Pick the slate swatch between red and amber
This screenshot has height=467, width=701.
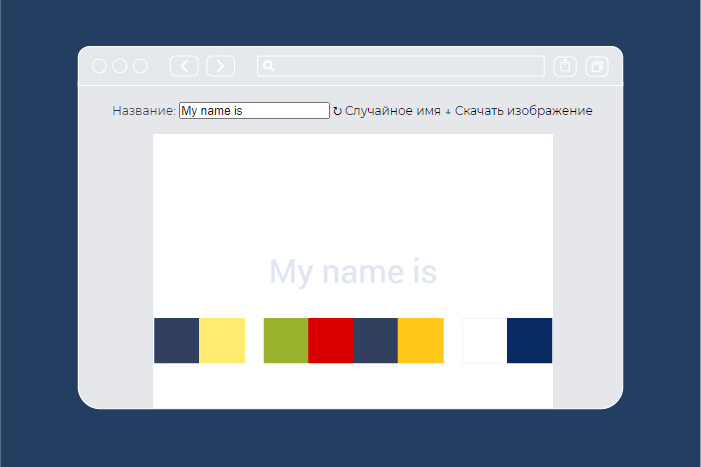(x=376, y=340)
